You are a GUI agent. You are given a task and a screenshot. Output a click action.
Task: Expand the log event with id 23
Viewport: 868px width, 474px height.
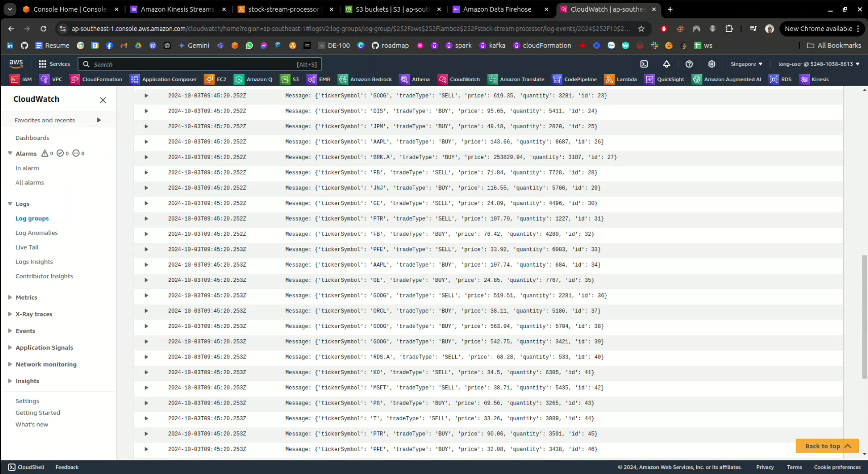point(146,96)
